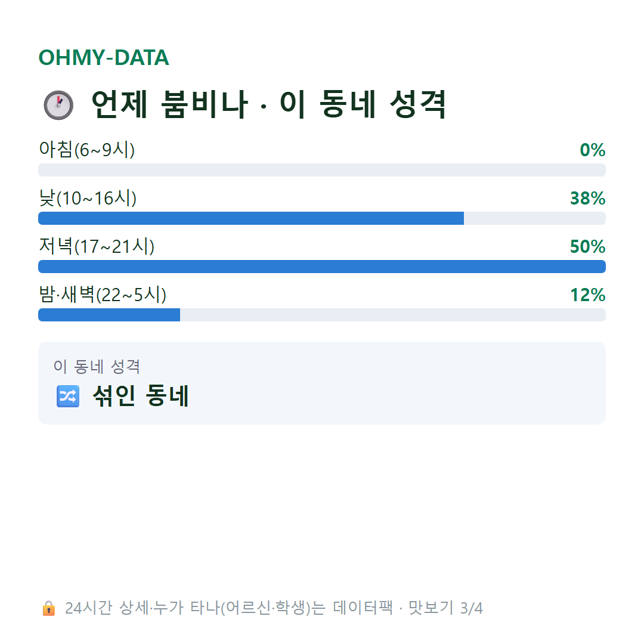Click the clock icon beside the title
The image size is (644, 644).
click(x=58, y=105)
